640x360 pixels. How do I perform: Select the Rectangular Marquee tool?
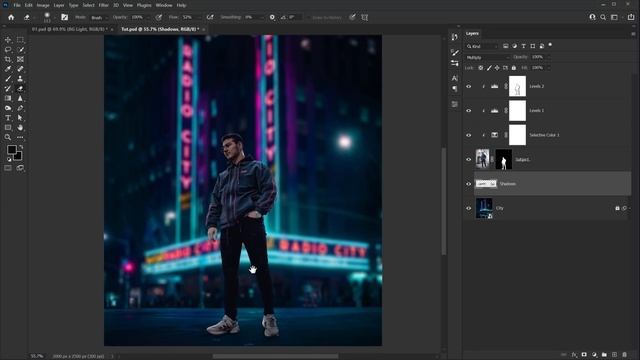click(20, 40)
